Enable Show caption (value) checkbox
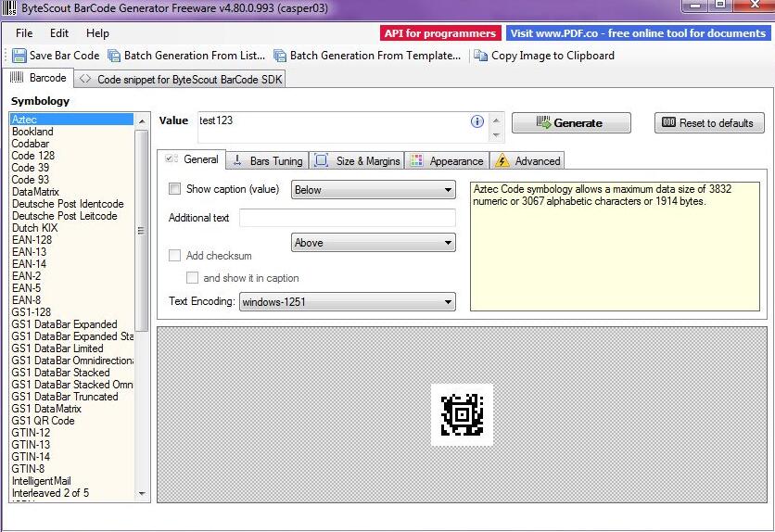The height and width of the screenshot is (532, 775). 174,188
